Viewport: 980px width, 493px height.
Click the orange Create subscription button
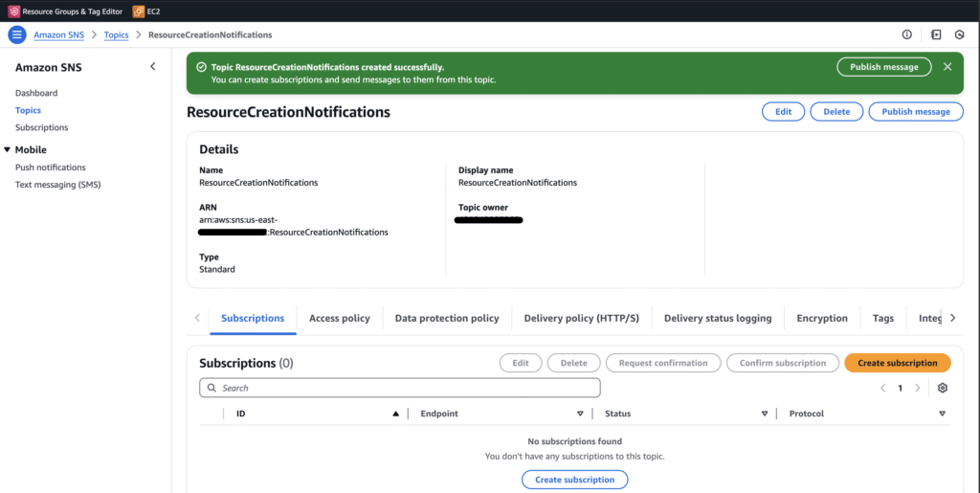[x=898, y=363]
